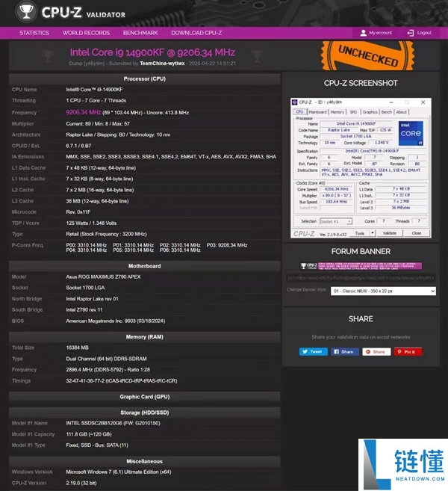This screenshot has height=491, width=448.
Task: Click the Logout door icon
Action: pos(411,33)
